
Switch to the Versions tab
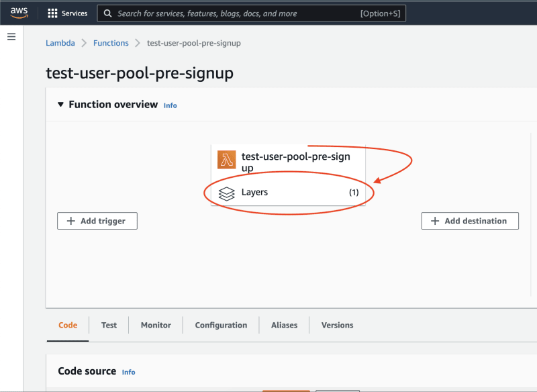337,326
